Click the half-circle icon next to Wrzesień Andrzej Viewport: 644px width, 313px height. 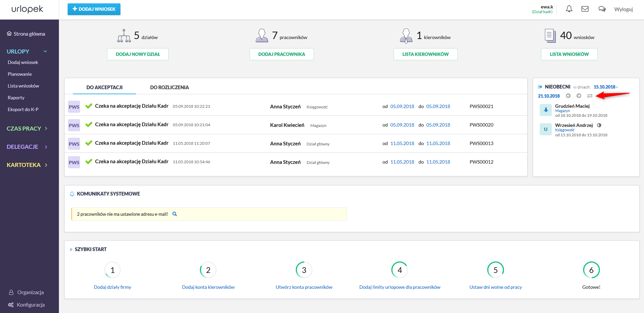[x=599, y=125]
